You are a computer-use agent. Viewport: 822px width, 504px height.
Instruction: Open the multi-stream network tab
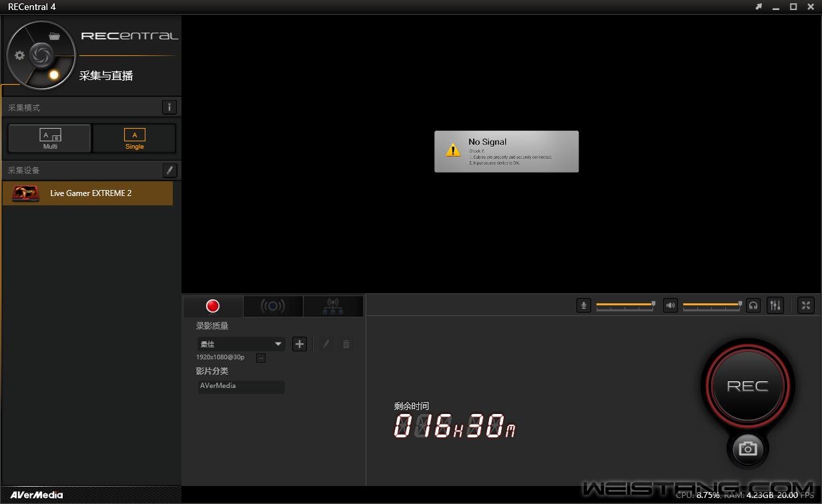coord(332,306)
